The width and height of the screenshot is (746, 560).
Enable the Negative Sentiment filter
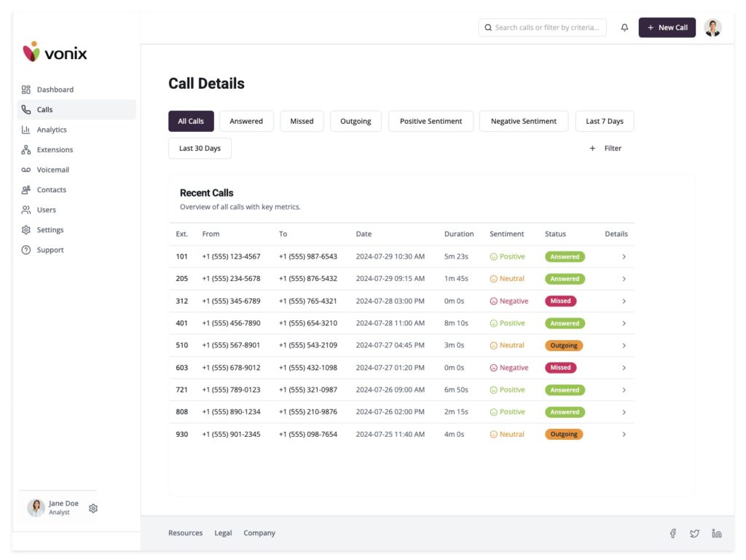point(523,122)
